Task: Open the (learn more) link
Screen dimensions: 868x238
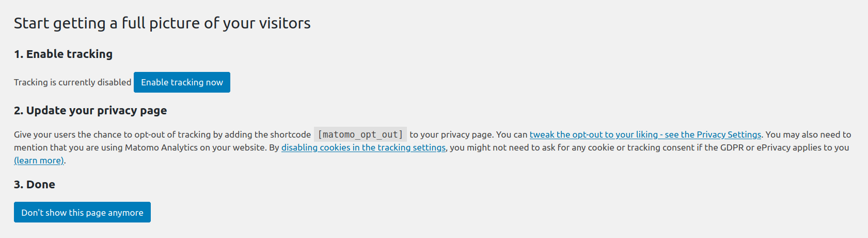Action: (x=39, y=160)
